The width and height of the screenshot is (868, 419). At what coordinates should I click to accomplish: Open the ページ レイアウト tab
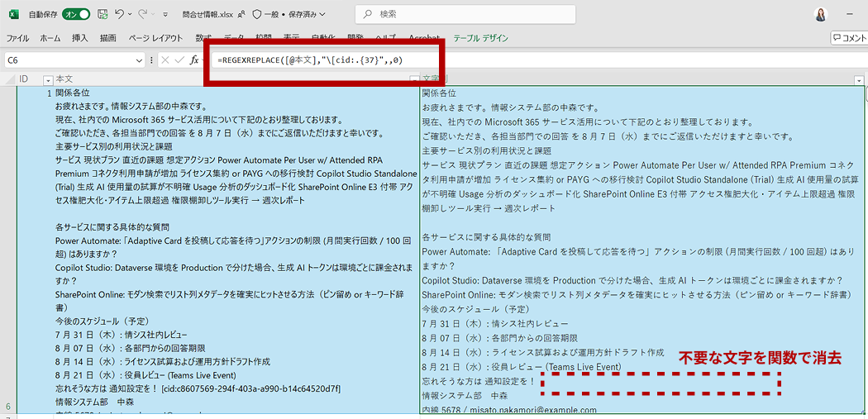tap(155, 38)
